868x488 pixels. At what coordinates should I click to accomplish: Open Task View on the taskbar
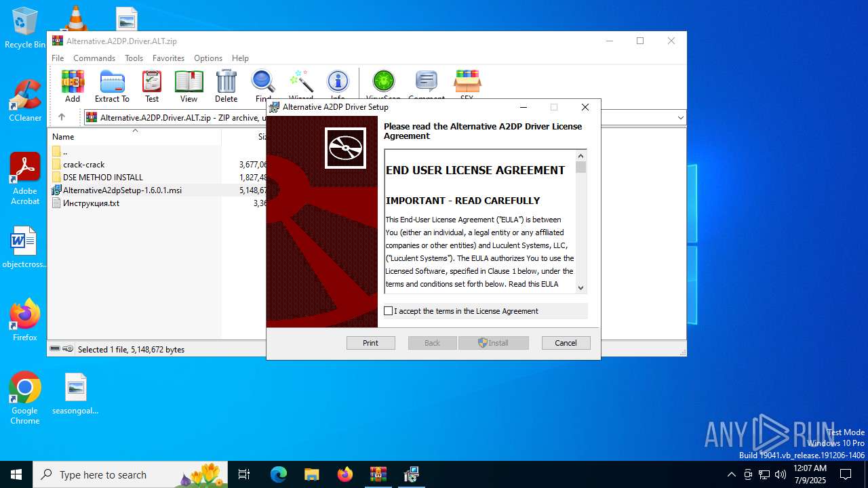coord(244,474)
